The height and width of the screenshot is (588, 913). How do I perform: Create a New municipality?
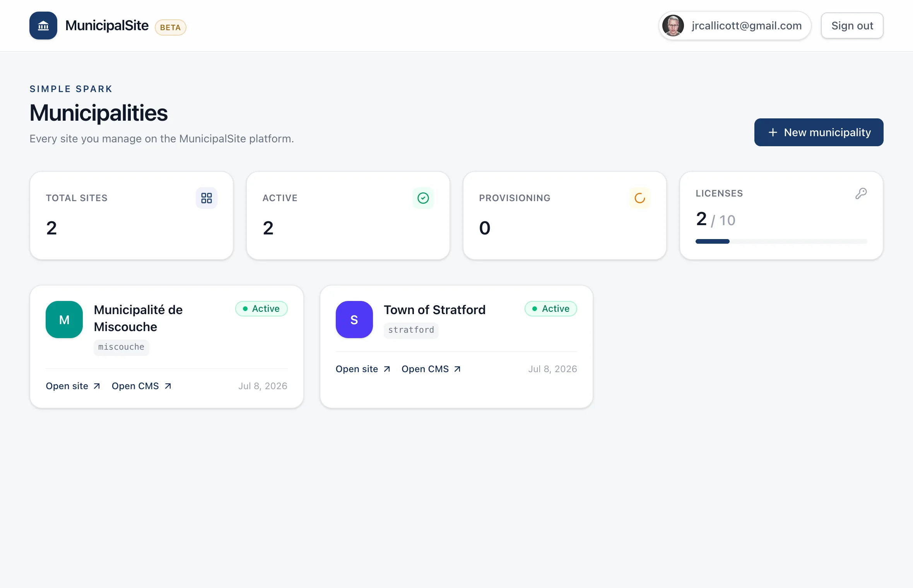coord(819,132)
